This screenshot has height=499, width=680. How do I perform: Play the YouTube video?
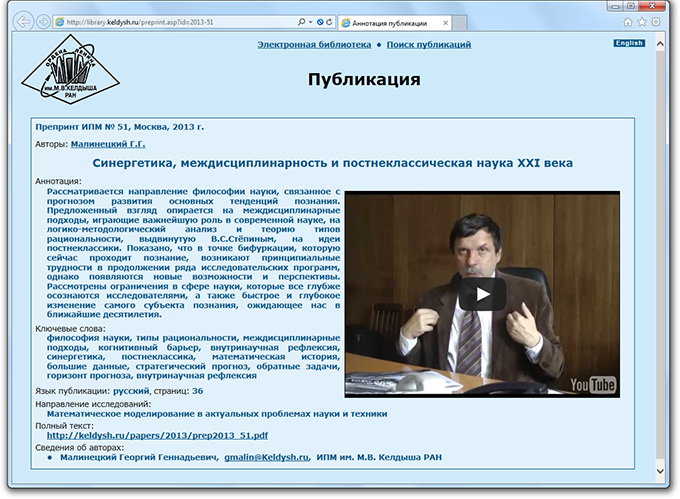(x=482, y=294)
